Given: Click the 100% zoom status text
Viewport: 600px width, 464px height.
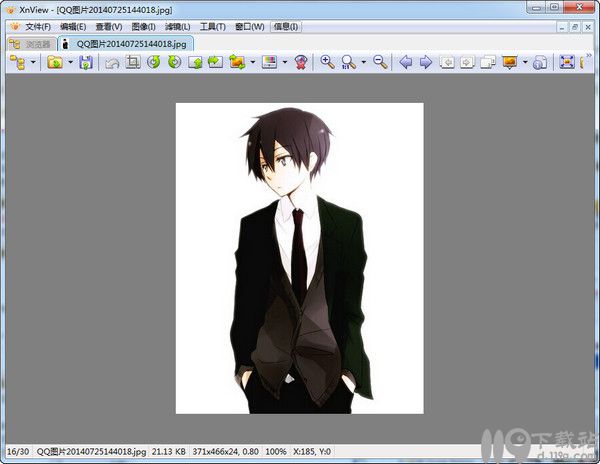Looking at the screenshot, I should pyautogui.click(x=276, y=452).
